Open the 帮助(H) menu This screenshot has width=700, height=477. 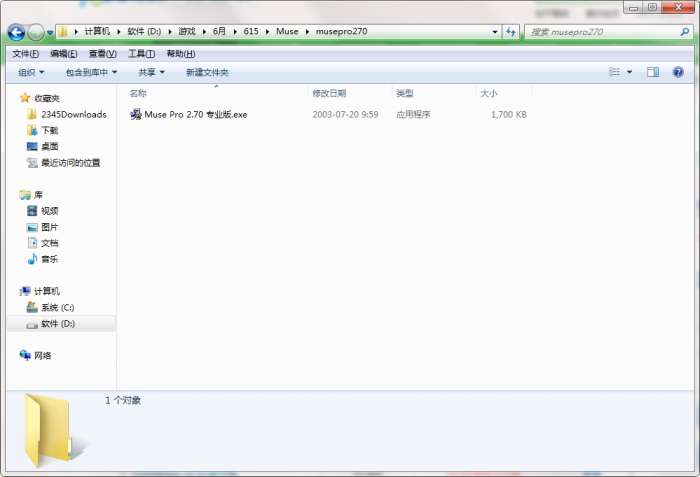(x=181, y=54)
